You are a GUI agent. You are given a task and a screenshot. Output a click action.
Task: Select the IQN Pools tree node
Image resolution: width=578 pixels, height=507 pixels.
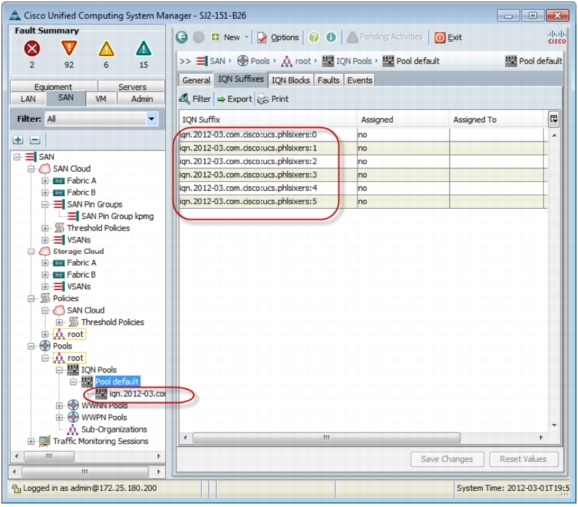pos(99,369)
